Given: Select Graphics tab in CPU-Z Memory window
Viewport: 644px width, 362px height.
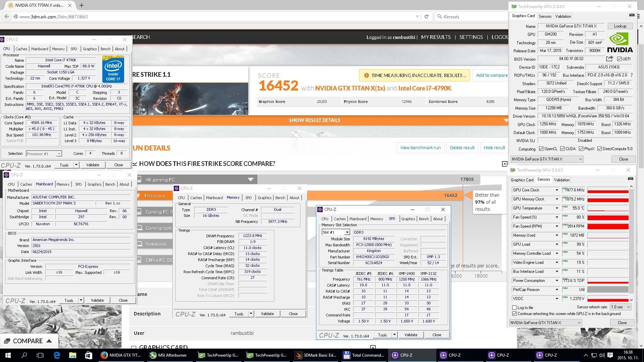Looking at the screenshot, I should click(x=264, y=198).
